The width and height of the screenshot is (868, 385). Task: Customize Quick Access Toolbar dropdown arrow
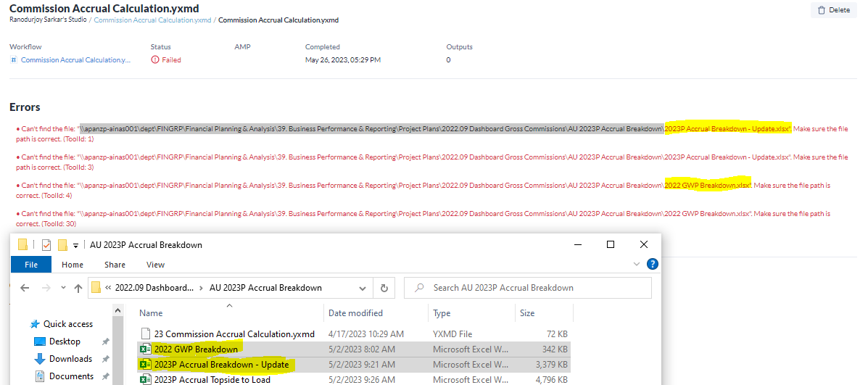75,245
